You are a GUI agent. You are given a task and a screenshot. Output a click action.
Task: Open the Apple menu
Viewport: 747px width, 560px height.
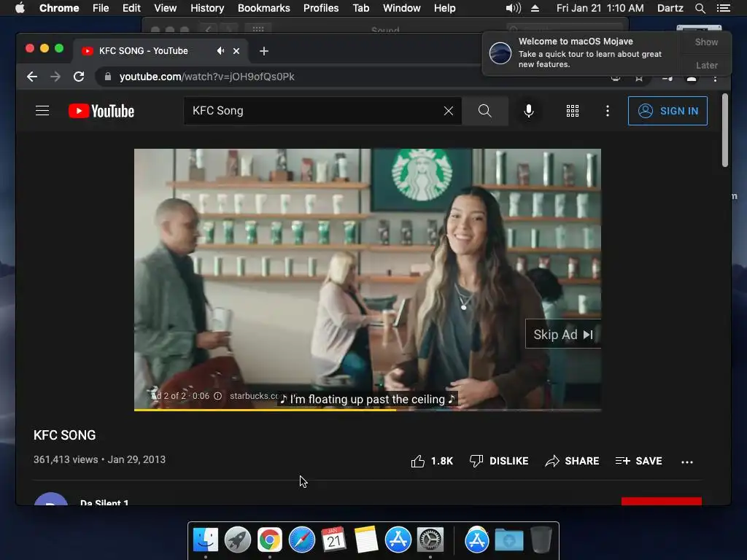(x=20, y=8)
